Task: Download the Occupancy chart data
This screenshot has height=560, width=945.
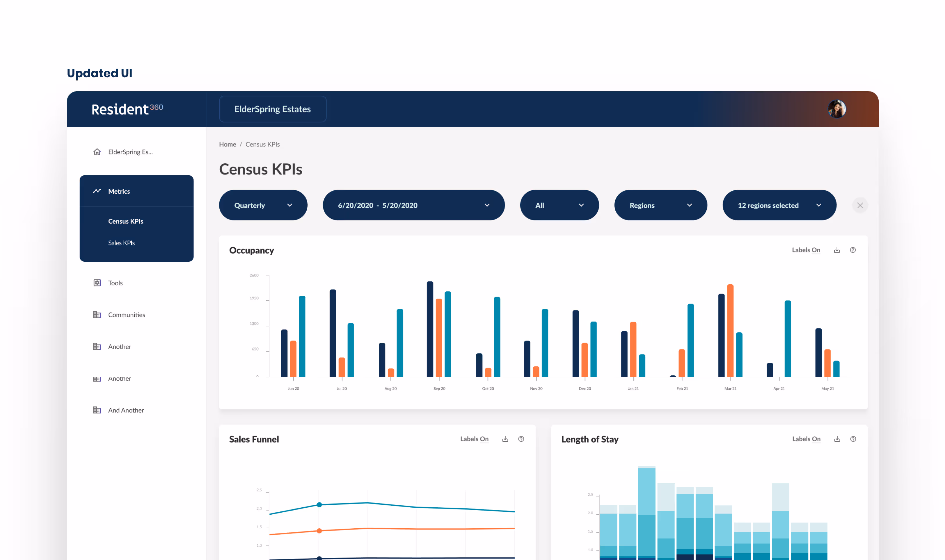Action: (837, 250)
